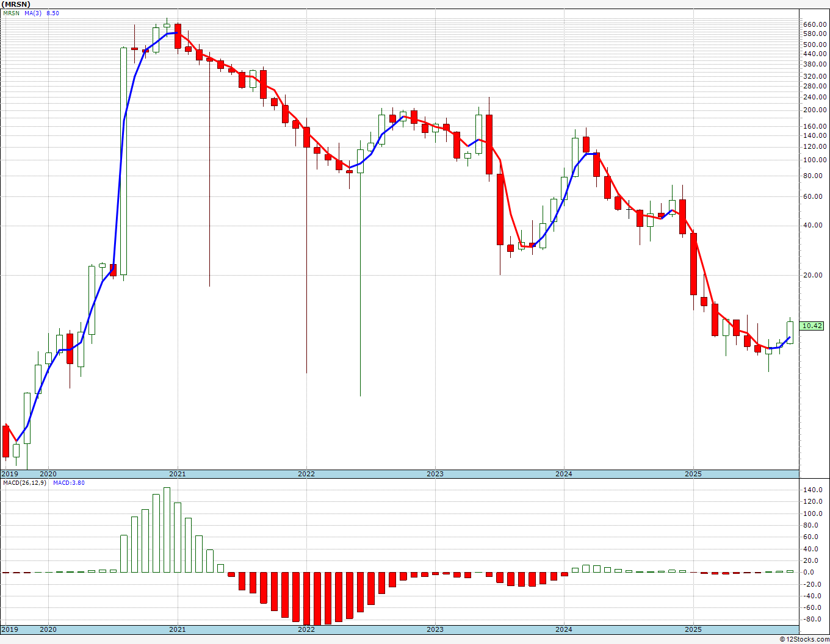830x644 pixels.
Task: Click 2019 on the price chart time axis
Action: (9, 474)
